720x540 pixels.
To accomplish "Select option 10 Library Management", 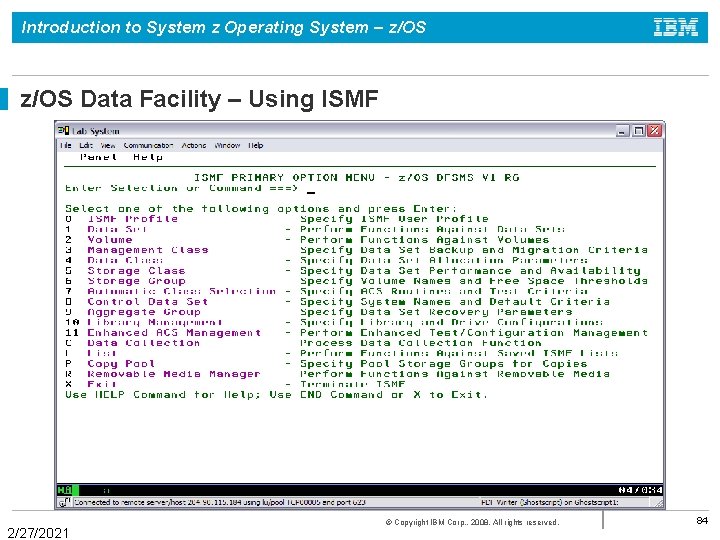I will click(x=144, y=322).
